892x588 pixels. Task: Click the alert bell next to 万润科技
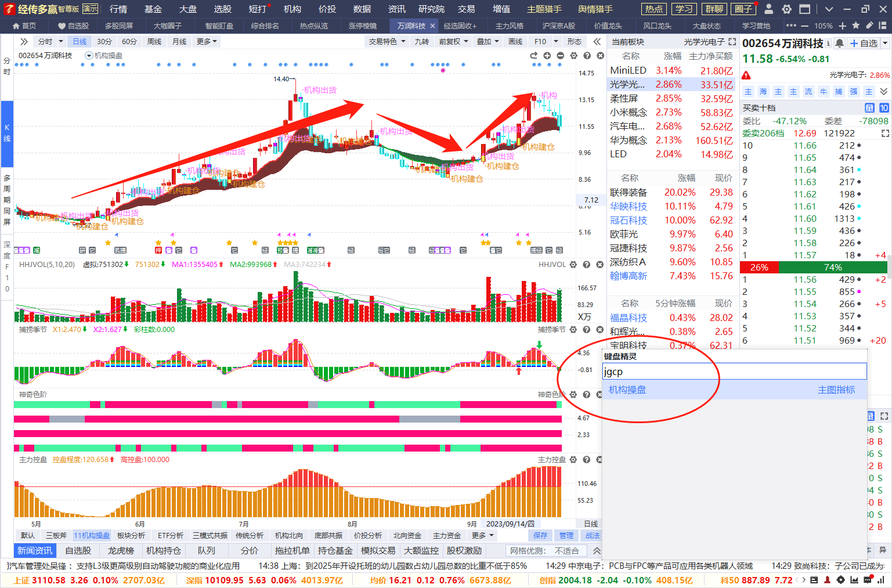839,44
